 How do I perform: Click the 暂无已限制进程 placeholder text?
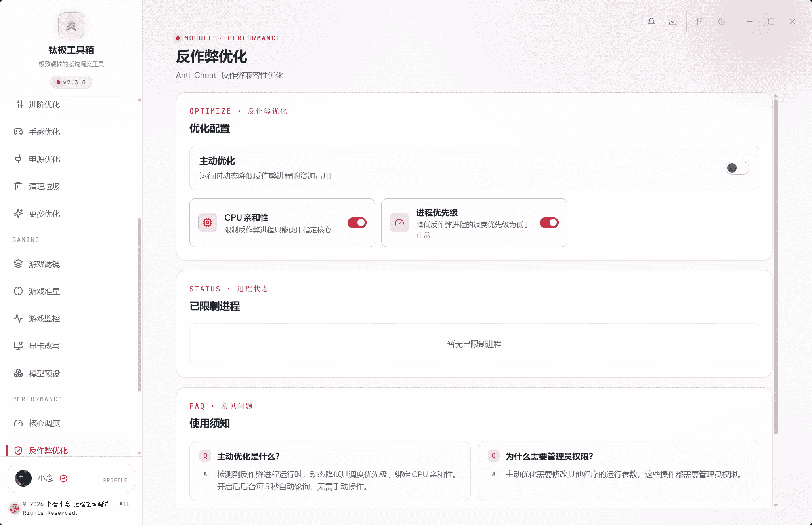coord(474,344)
